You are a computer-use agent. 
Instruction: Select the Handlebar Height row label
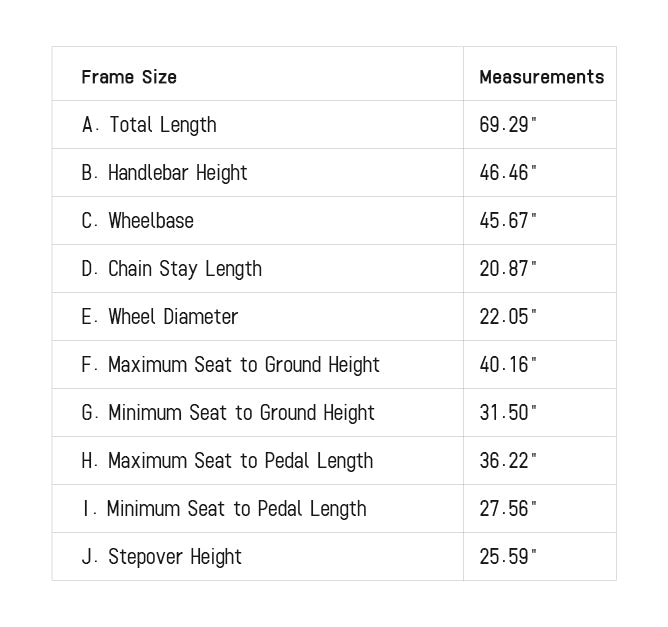(x=164, y=173)
